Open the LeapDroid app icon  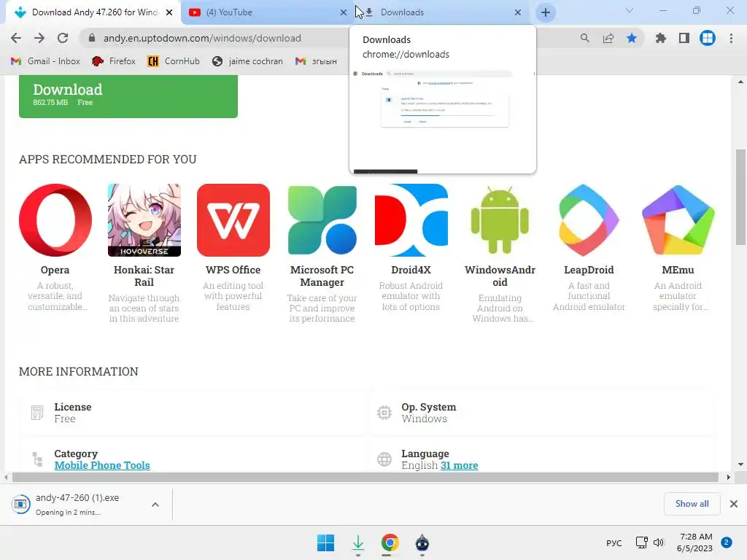coord(589,220)
